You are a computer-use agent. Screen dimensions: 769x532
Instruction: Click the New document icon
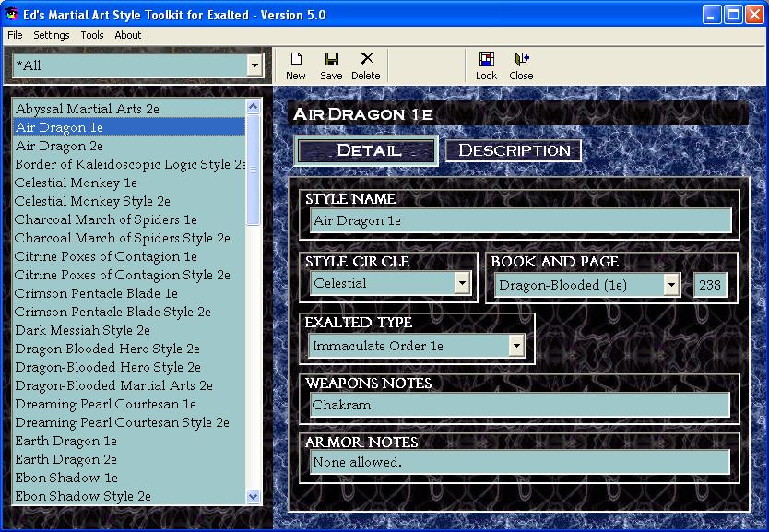pyautogui.click(x=296, y=59)
